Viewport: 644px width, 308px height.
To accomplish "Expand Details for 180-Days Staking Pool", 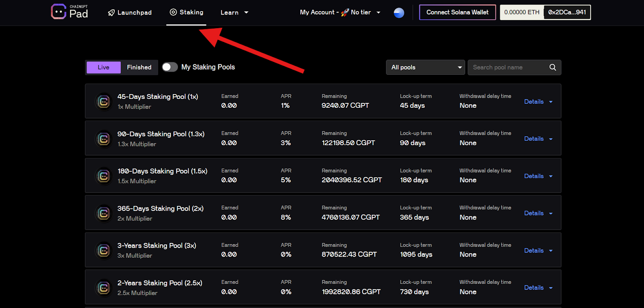I will (538, 176).
